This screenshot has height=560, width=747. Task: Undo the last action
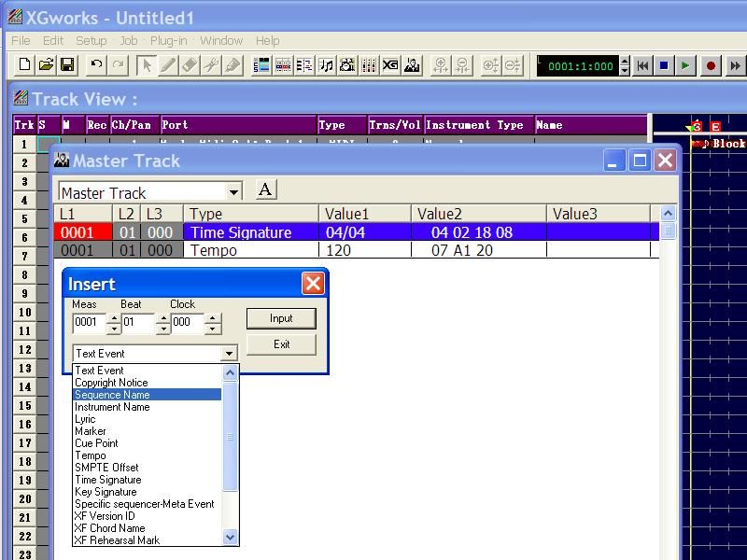point(96,64)
